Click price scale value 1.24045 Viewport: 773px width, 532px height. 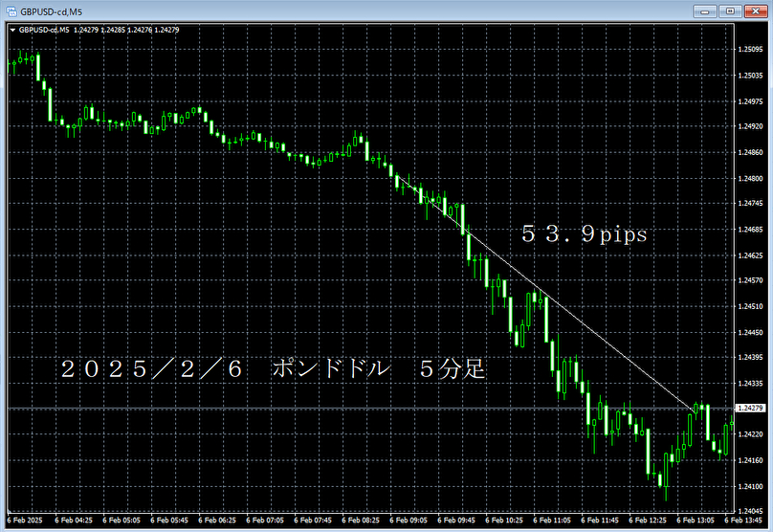pyautogui.click(x=750, y=511)
